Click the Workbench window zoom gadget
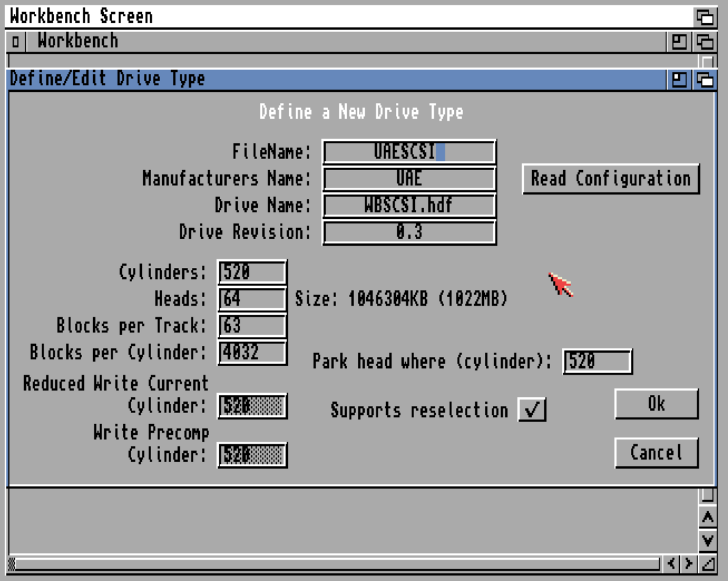The image size is (728, 581). tap(679, 42)
